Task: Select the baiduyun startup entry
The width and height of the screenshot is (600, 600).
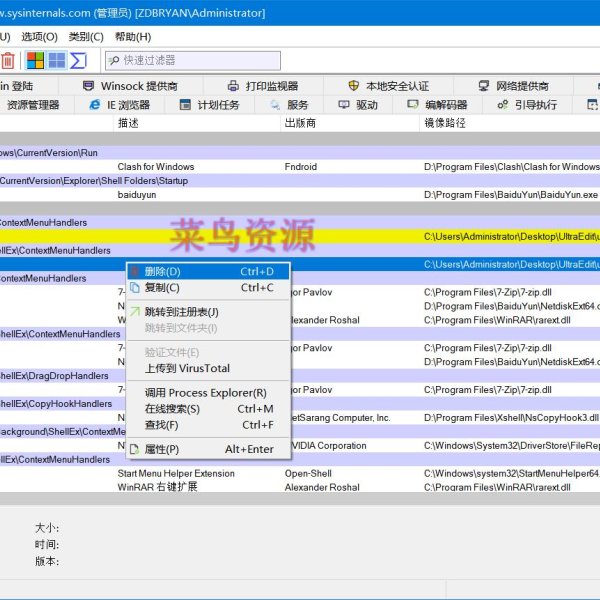Action: tap(300, 195)
